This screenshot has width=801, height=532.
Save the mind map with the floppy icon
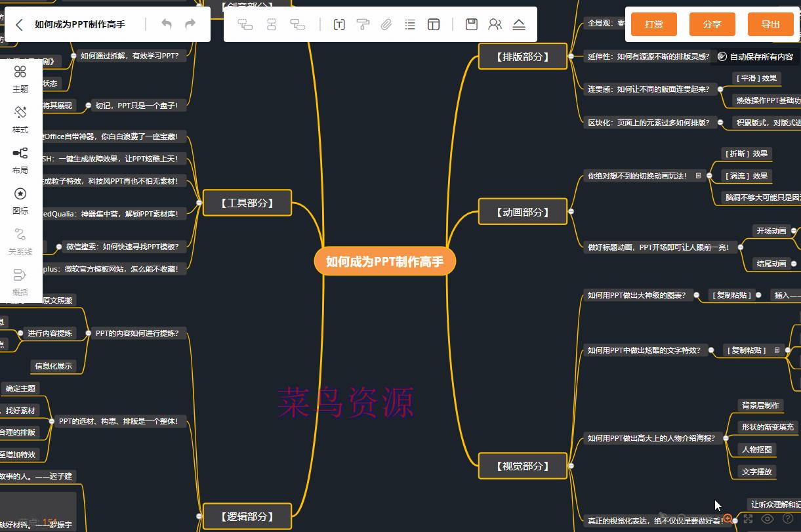pos(471,24)
